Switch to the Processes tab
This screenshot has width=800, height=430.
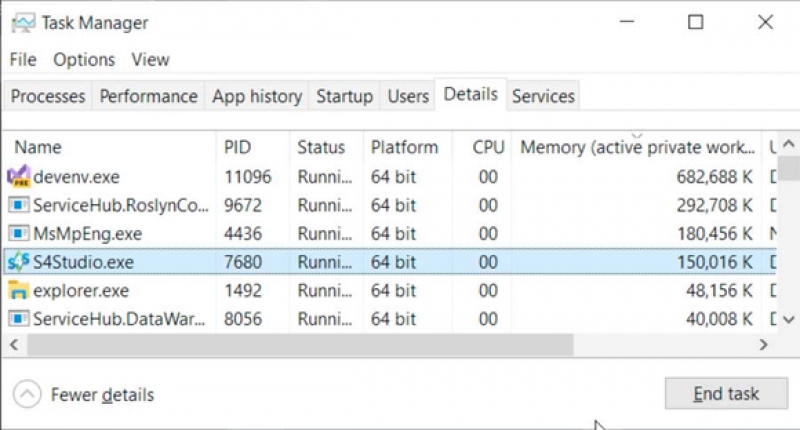point(48,96)
